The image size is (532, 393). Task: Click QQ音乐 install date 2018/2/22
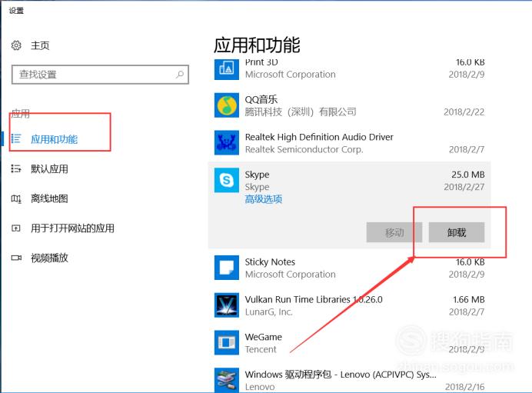click(x=464, y=112)
